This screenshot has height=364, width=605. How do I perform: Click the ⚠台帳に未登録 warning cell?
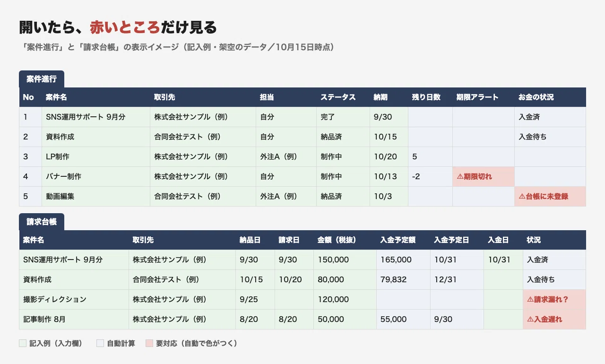coord(550,197)
